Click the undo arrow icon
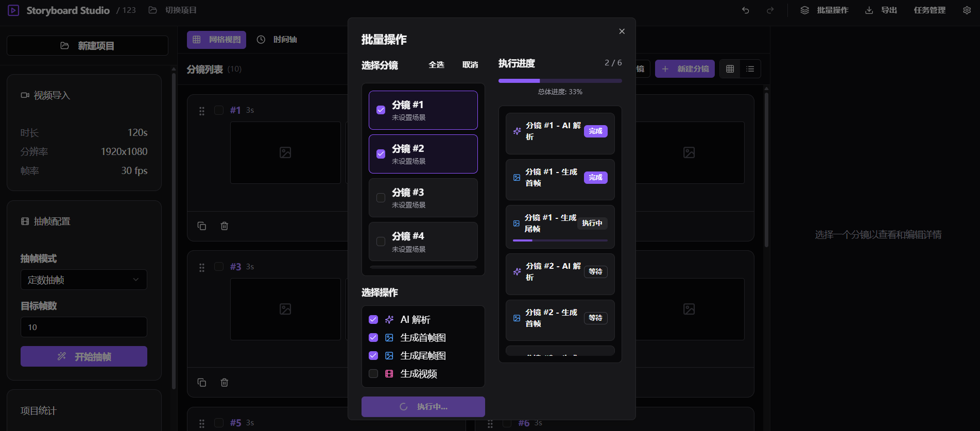This screenshot has height=431, width=980. click(745, 10)
